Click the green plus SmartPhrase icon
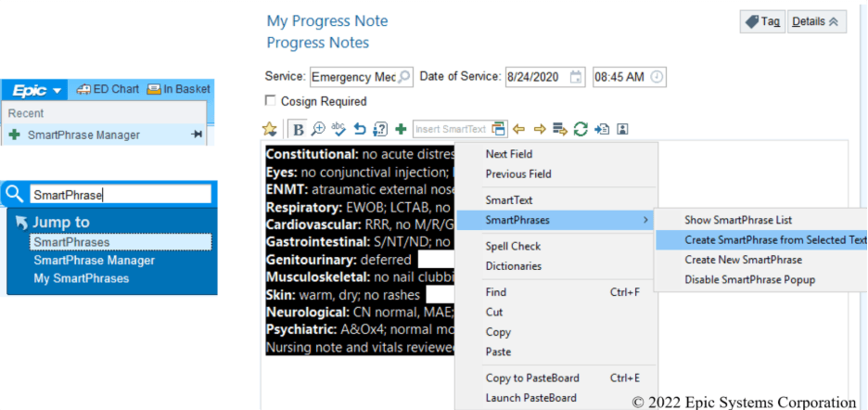Image resolution: width=868 pixels, height=410 pixels. click(x=401, y=129)
